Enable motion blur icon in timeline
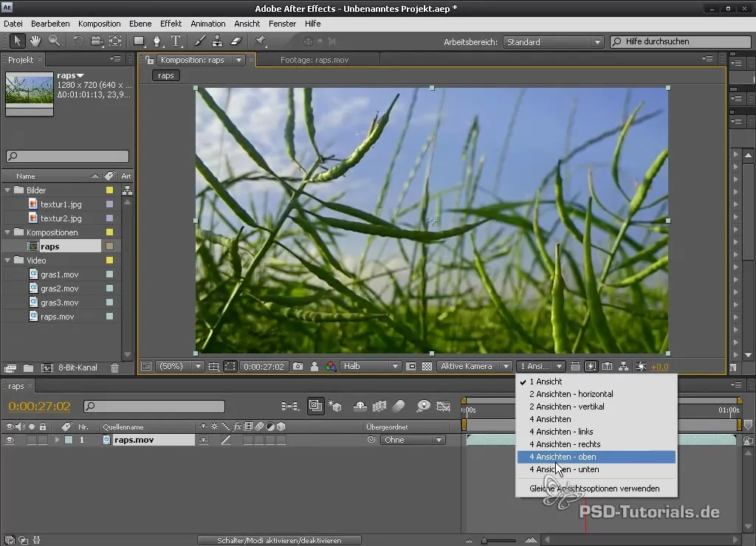This screenshot has width=756, height=546. click(x=399, y=407)
